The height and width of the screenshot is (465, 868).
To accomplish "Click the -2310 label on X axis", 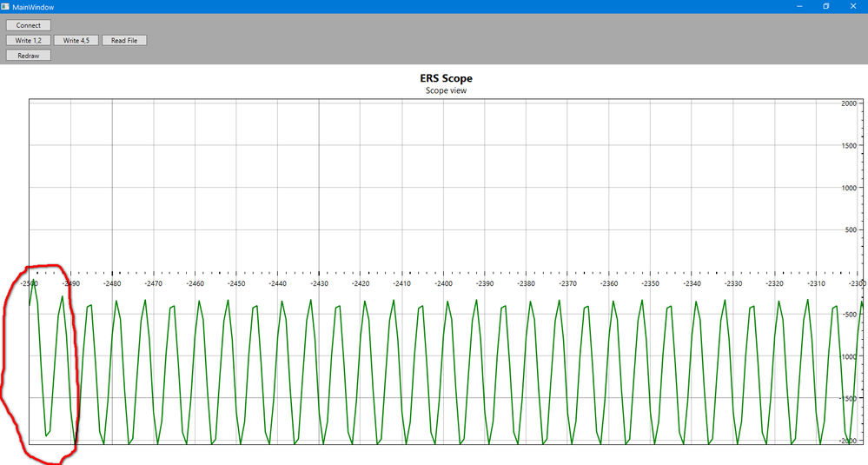I will 815,283.
